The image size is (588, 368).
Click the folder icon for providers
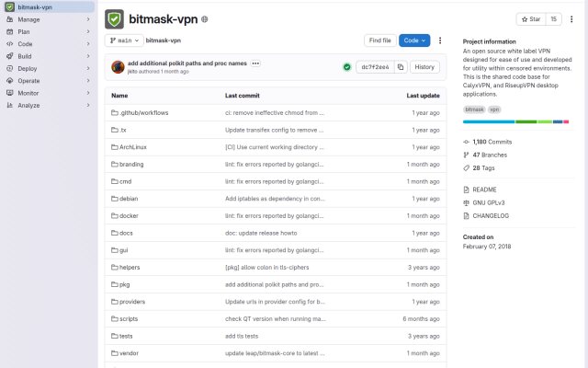(x=115, y=302)
